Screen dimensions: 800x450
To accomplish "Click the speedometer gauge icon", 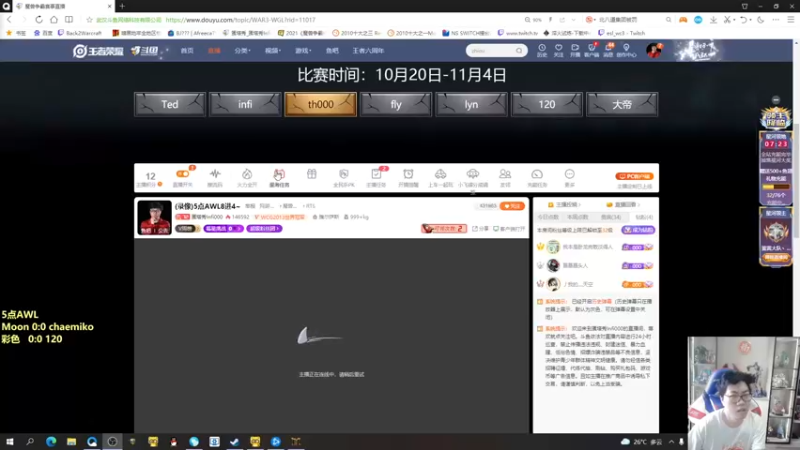I will (537, 174).
